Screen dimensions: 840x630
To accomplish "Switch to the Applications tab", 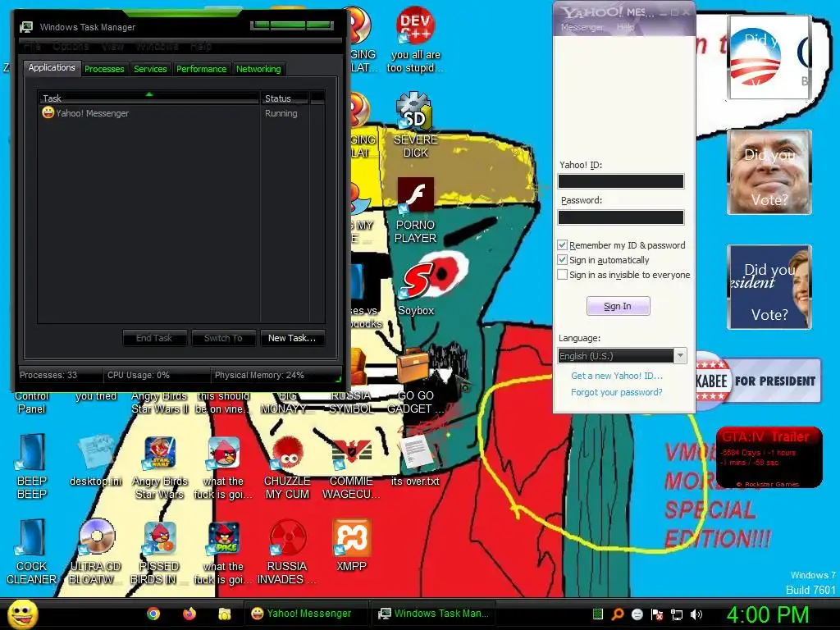I will point(52,67).
